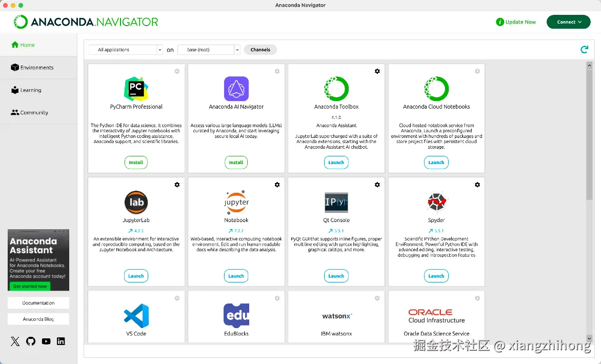Click the Anaconda Cloud Notebooks ring icon
Viewport: 601px width, 364px height.
[x=436, y=89]
